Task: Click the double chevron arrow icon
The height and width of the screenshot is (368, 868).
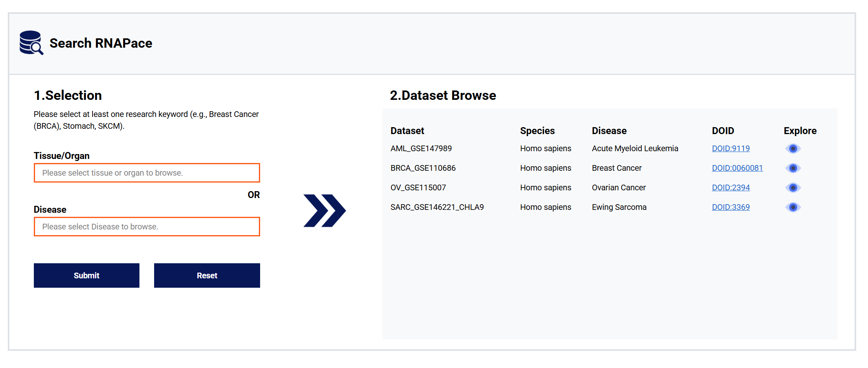Action: pyautogui.click(x=325, y=211)
